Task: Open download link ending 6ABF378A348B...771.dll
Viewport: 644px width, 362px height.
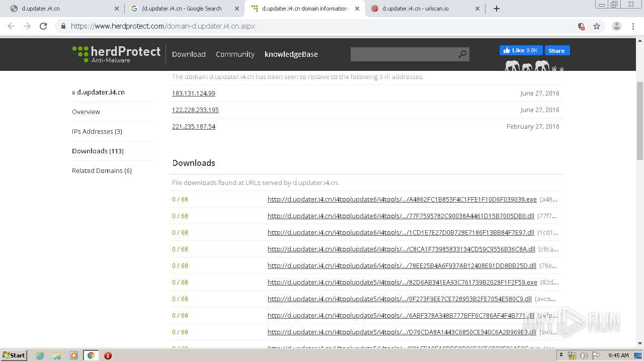Action: 401,315
